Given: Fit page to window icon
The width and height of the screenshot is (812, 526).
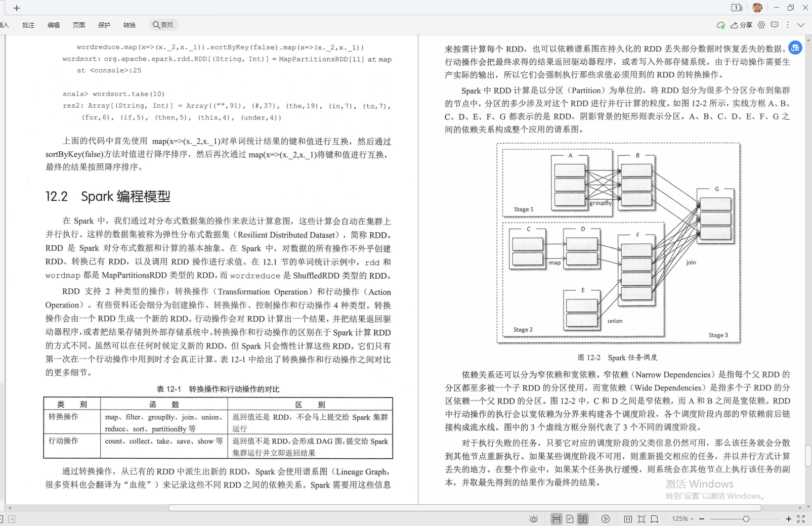Looking at the screenshot, I should click(x=642, y=519).
